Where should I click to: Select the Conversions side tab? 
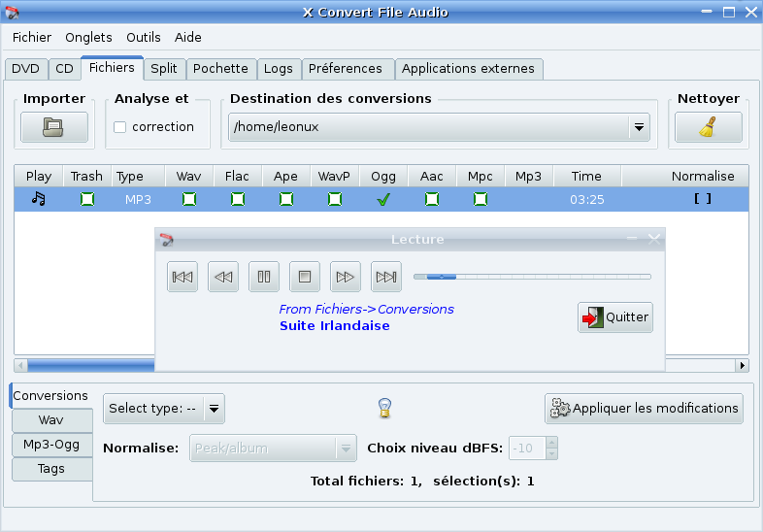pyautogui.click(x=50, y=396)
